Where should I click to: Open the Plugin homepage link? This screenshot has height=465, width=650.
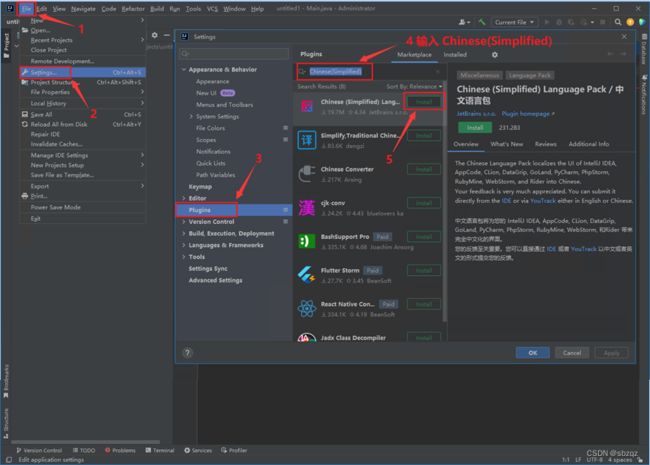click(x=528, y=114)
